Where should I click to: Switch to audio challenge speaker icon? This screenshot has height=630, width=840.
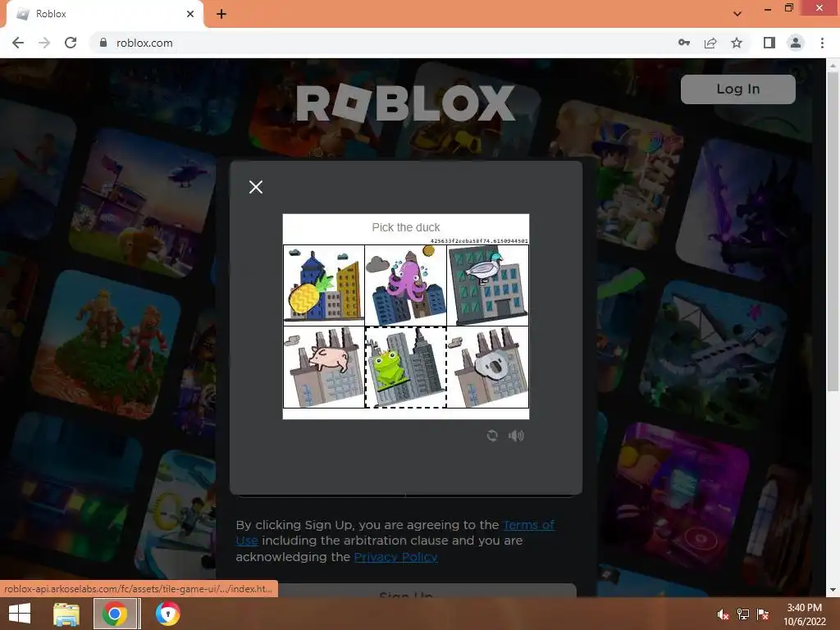coord(516,436)
